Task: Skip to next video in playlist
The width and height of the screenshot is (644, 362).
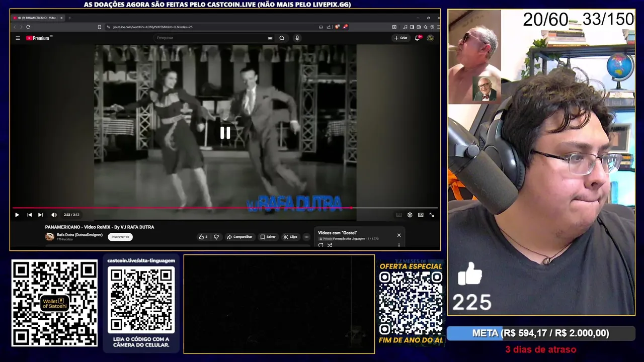Action: tap(40, 215)
